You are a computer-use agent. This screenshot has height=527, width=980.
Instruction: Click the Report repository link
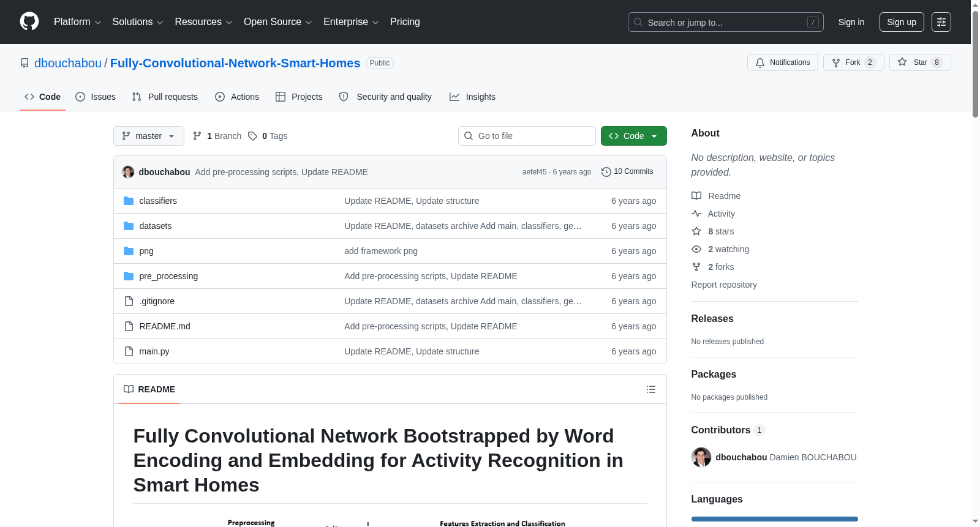click(x=724, y=285)
